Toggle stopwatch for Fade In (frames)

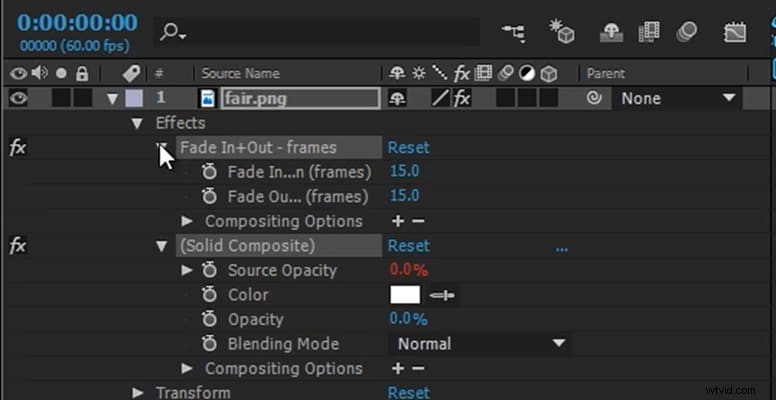pyautogui.click(x=209, y=172)
